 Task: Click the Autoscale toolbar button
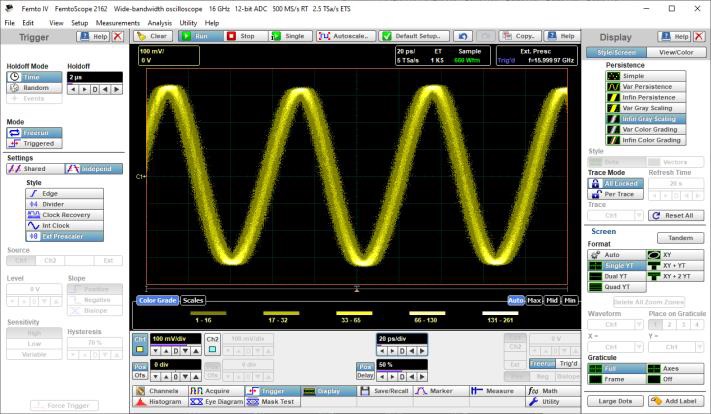tap(343, 36)
